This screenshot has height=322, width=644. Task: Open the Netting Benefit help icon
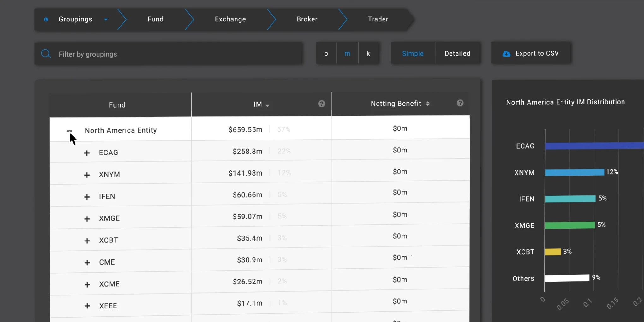[460, 103]
